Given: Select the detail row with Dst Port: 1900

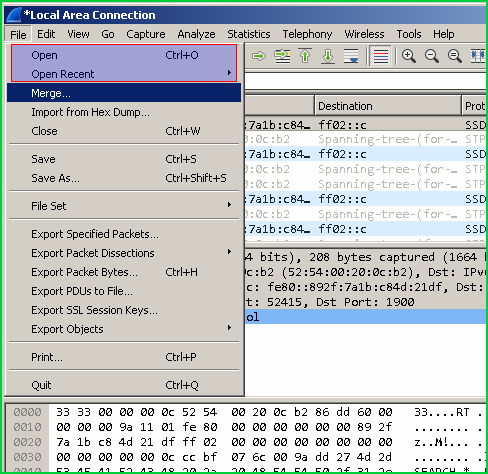Looking at the screenshot, I should tap(366, 302).
